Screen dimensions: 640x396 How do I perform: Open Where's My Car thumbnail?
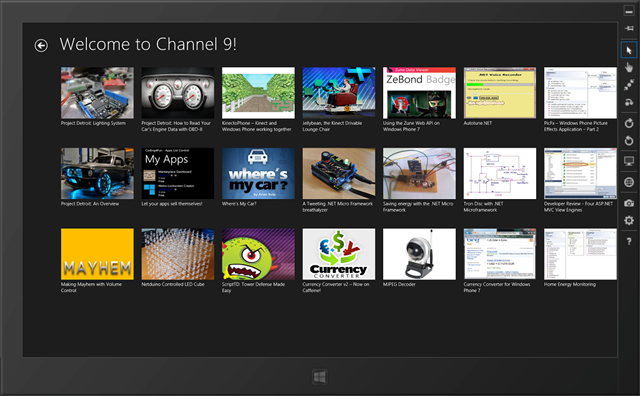(258, 174)
